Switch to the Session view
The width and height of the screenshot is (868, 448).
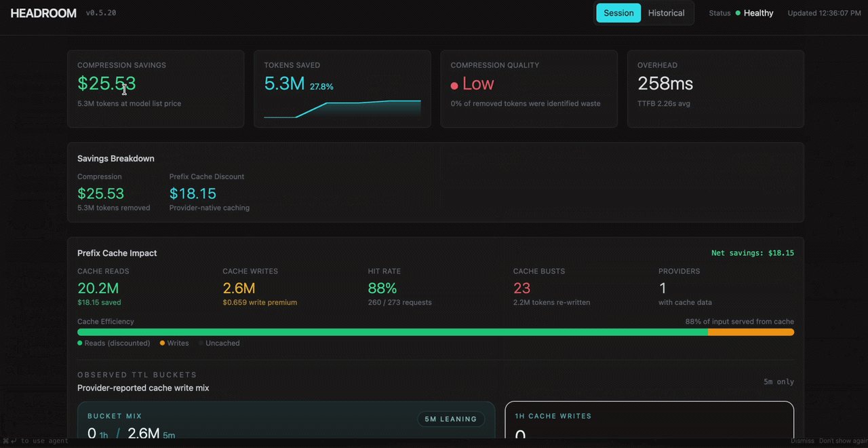point(618,13)
